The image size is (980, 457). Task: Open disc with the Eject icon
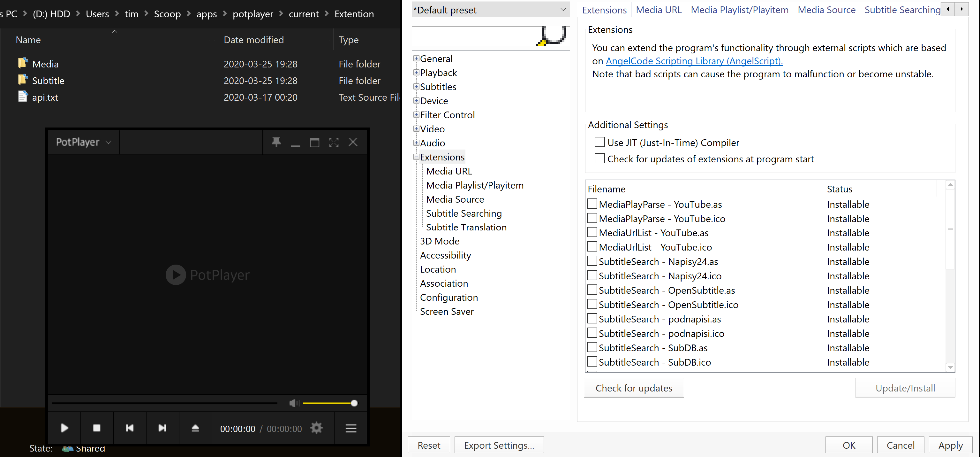point(195,428)
